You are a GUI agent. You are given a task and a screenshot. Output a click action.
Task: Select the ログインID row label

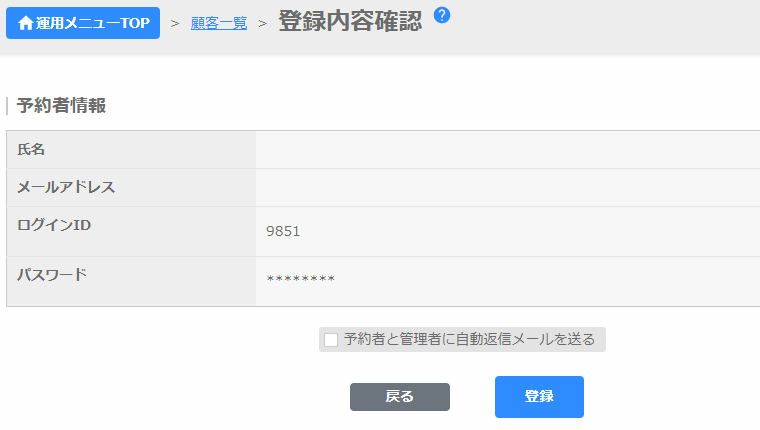pos(54,225)
